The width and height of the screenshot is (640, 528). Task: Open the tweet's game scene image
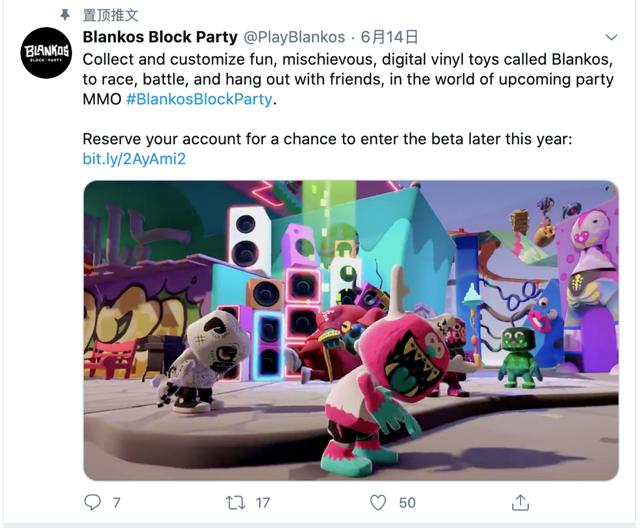click(351, 331)
